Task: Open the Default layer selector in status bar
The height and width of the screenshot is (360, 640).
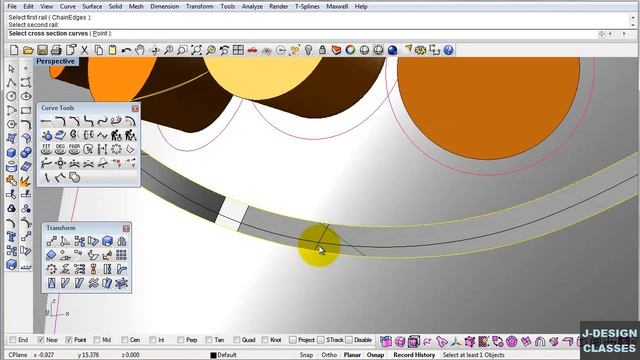Action: click(x=227, y=355)
